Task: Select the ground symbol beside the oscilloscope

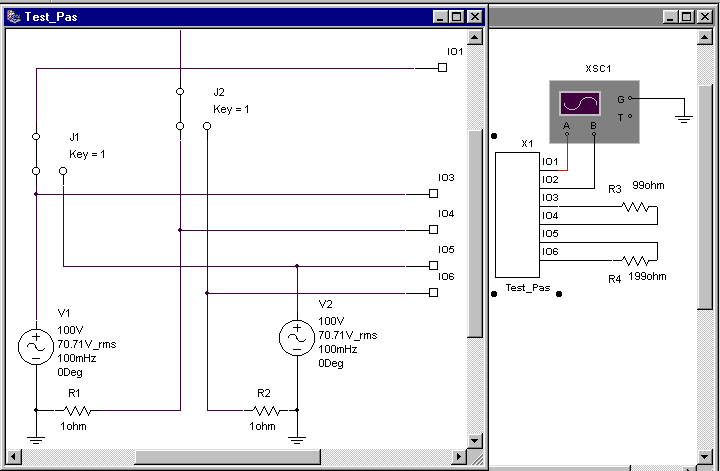Action: pyautogui.click(x=684, y=115)
